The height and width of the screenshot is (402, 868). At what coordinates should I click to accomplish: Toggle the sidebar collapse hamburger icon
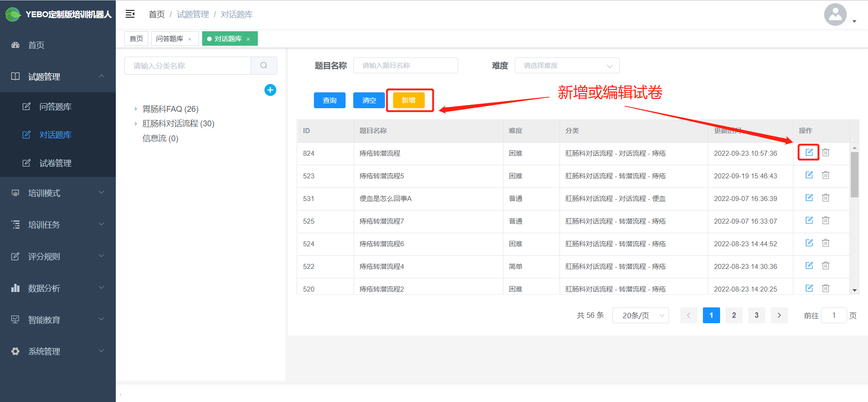click(x=130, y=14)
